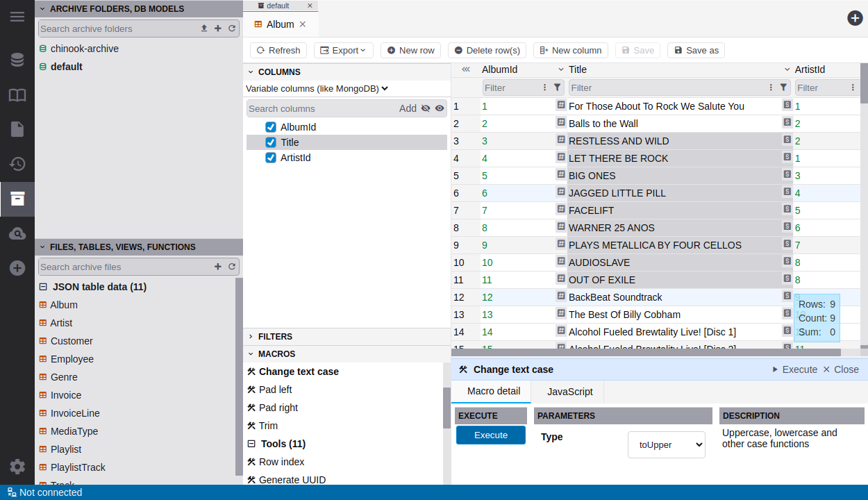Screen dimensions: 868x500
Task: Refresh the archive folders list
Action: [232, 28]
